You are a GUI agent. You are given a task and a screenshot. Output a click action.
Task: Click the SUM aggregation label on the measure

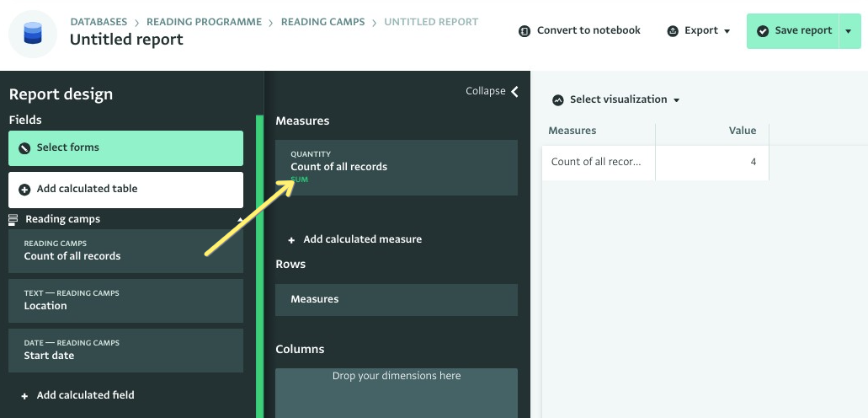(300, 180)
